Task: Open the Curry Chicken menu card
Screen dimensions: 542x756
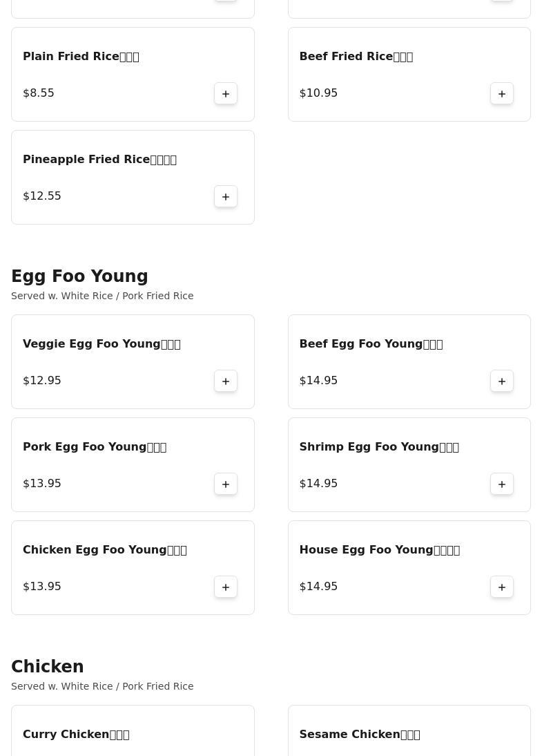Action: click(x=133, y=734)
